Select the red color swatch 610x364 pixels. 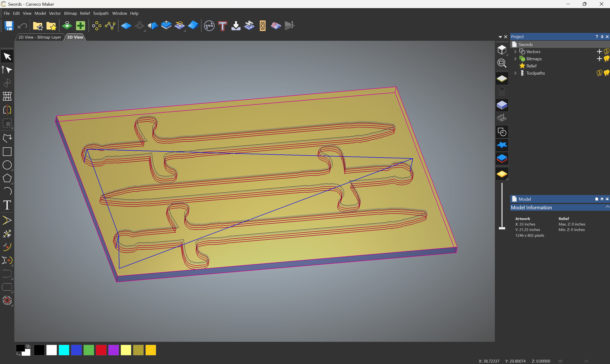point(101,350)
